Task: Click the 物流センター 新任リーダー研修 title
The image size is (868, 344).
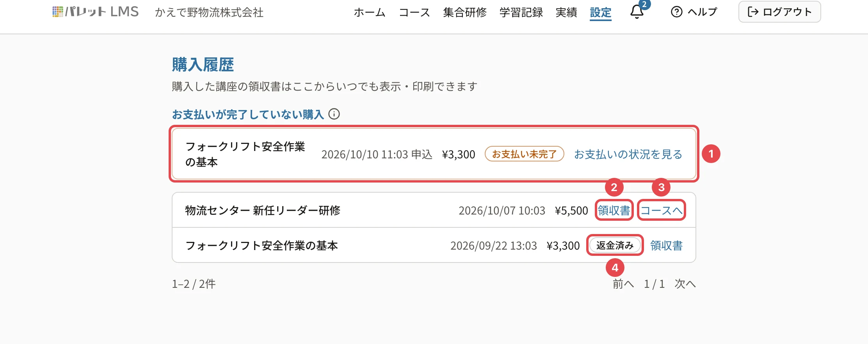Action: pos(263,211)
